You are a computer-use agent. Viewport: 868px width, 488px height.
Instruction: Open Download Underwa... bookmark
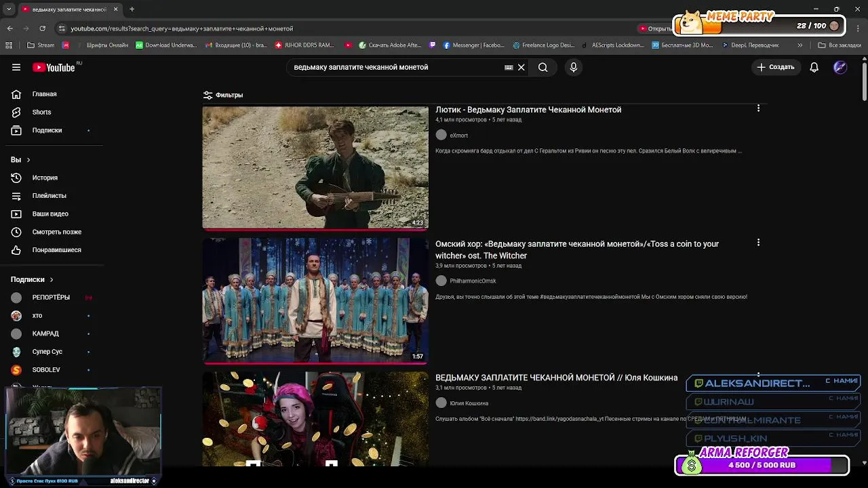166,45
